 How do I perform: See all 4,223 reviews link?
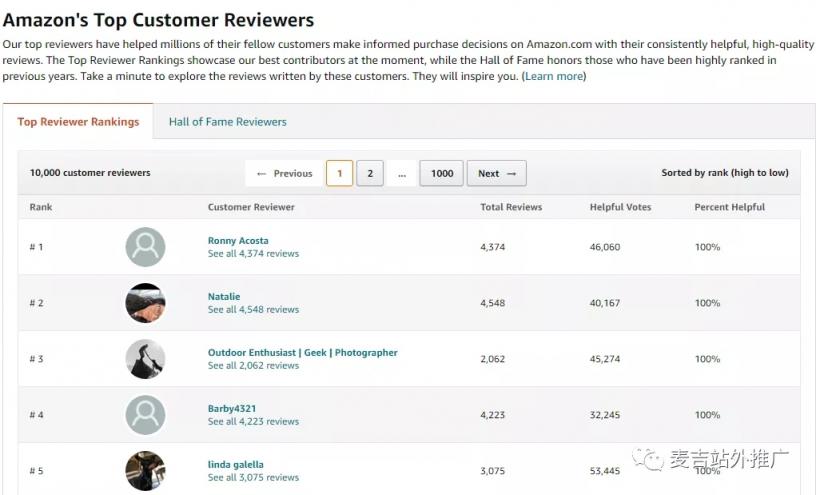(x=253, y=421)
